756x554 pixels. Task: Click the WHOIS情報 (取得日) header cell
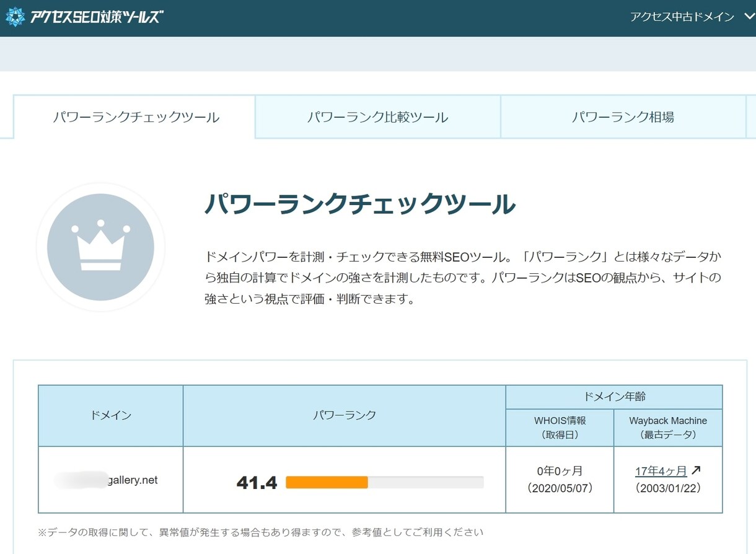coord(560,428)
